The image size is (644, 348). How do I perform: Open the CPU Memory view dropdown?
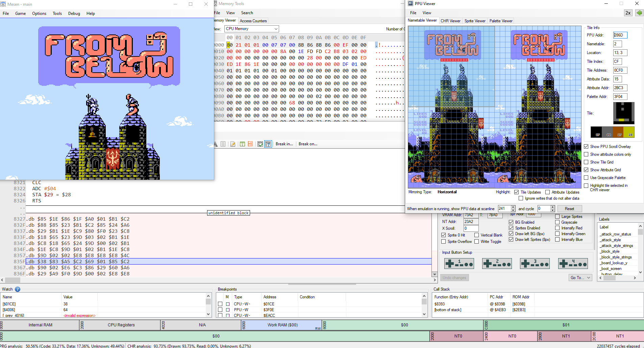click(252, 29)
